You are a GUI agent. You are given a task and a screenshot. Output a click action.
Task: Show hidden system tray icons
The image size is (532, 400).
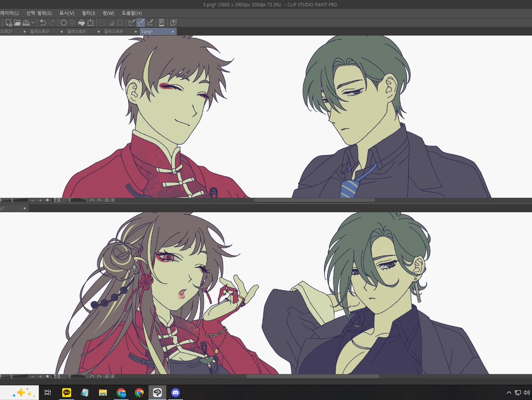click(509, 392)
